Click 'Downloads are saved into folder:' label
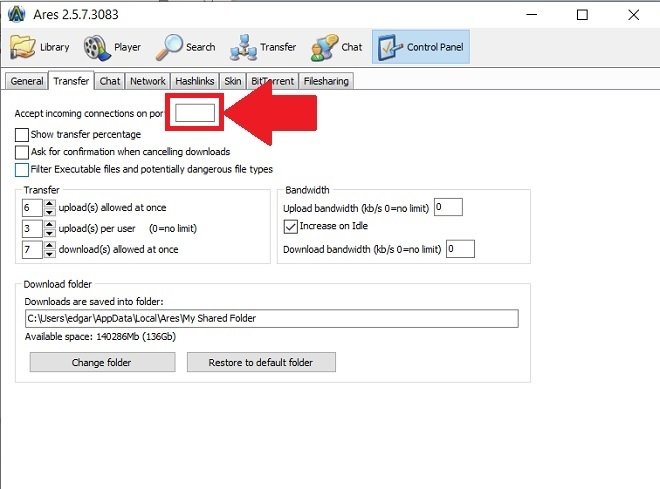Viewport: 660px width, 489px height. tap(94, 302)
